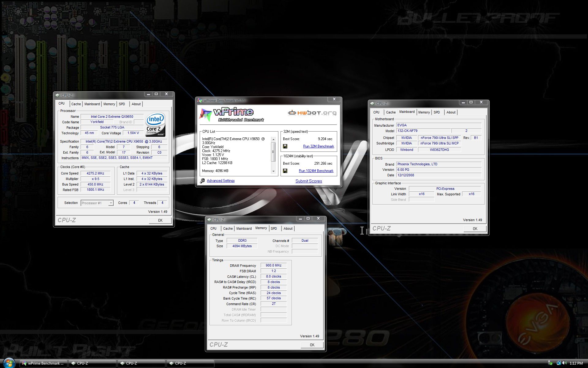Open the Mainboard tab in the CPU-Z processor window
Image resolution: width=588 pixels, height=368 pixels.
point(92,104)
